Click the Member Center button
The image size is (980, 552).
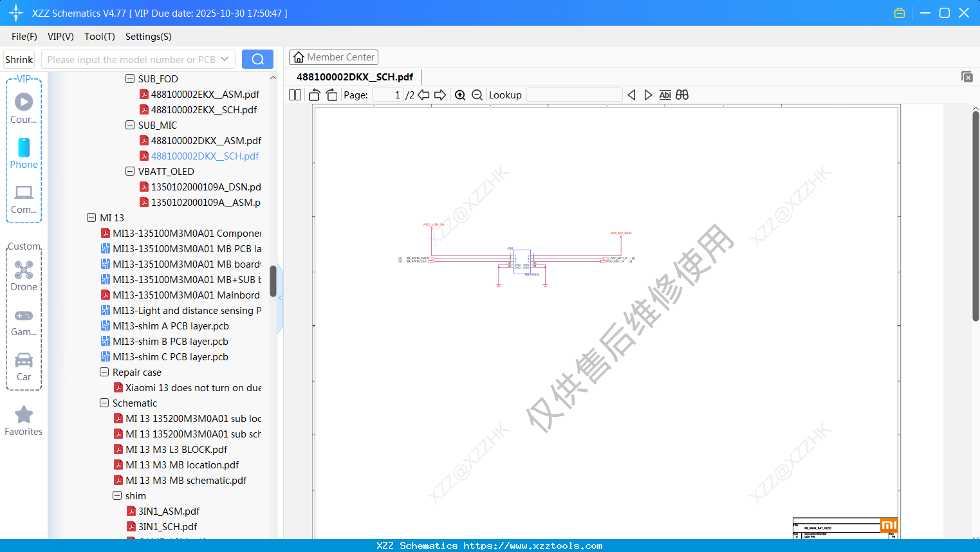point(333,57)
